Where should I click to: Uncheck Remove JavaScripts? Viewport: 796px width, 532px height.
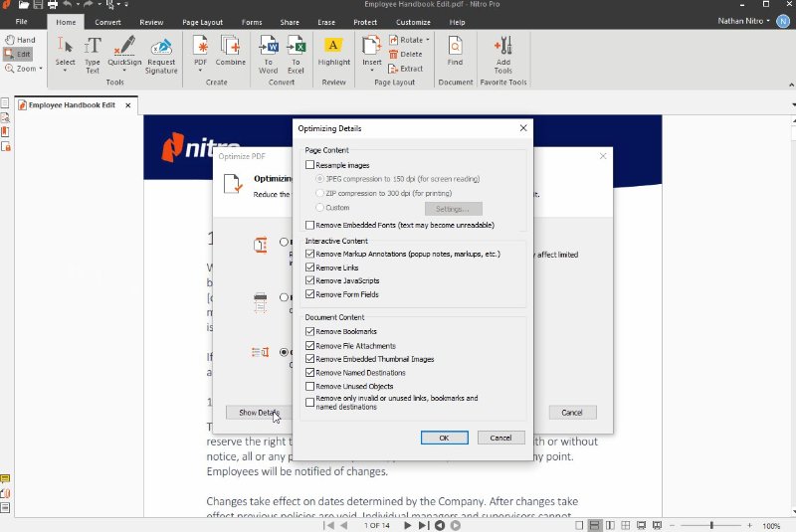(x=309, y=280)
